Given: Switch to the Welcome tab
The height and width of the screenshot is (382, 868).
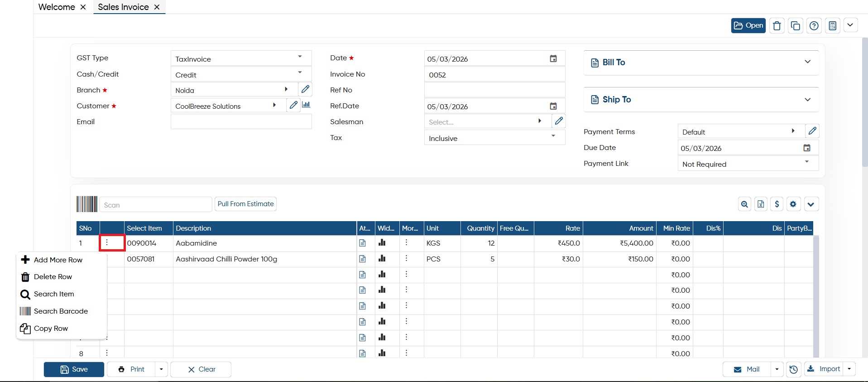Looking at the screenshot, I should click(57, 7).
